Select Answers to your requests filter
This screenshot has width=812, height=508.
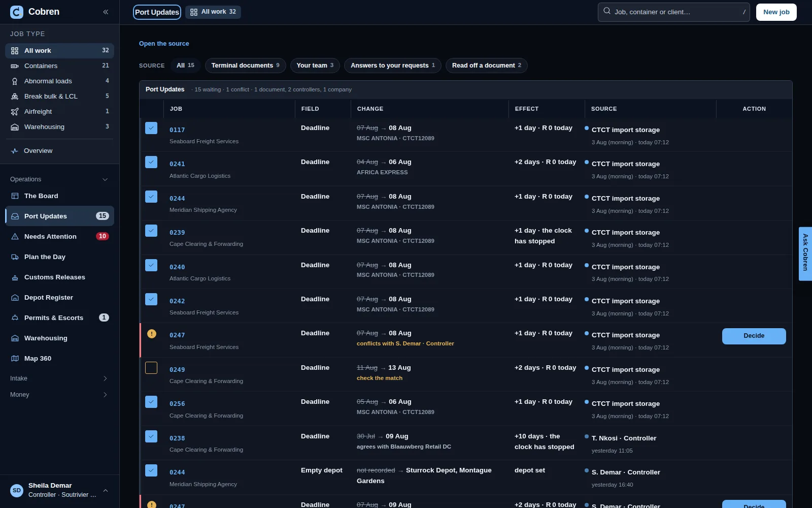coord(392,66)
